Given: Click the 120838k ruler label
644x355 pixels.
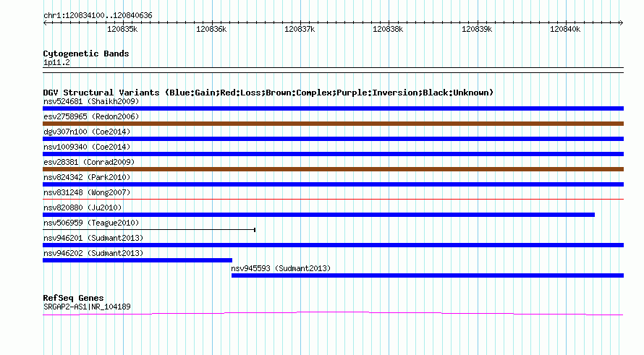Looking at the screenshot, I should pyautogui.click(x=388, y=29).
